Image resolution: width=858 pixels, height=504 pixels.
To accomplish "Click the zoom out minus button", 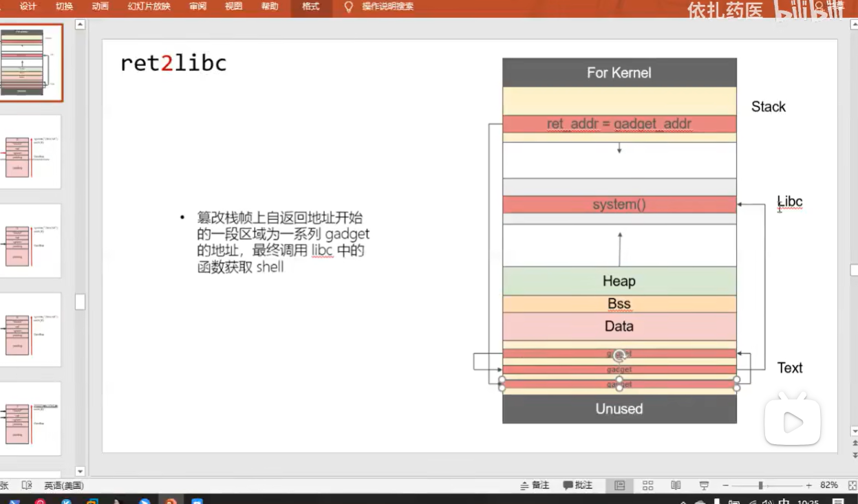I will [725, 485].
